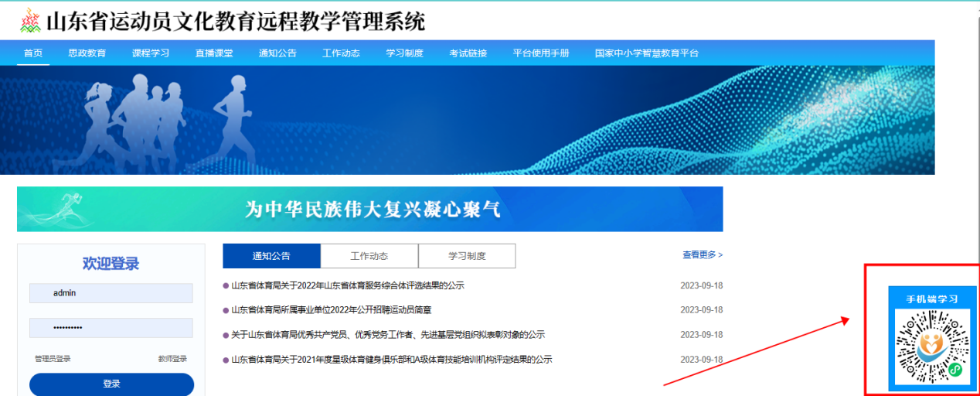Viewport: 980px width, 396px height.
Task: Open the 平台使用手册 nav item
Action: 541,53
